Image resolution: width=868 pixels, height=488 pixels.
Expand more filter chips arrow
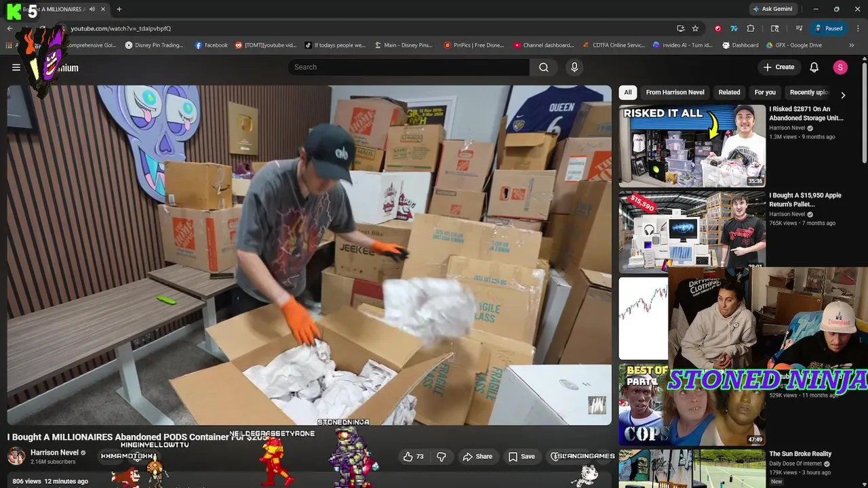click(843, 95)
